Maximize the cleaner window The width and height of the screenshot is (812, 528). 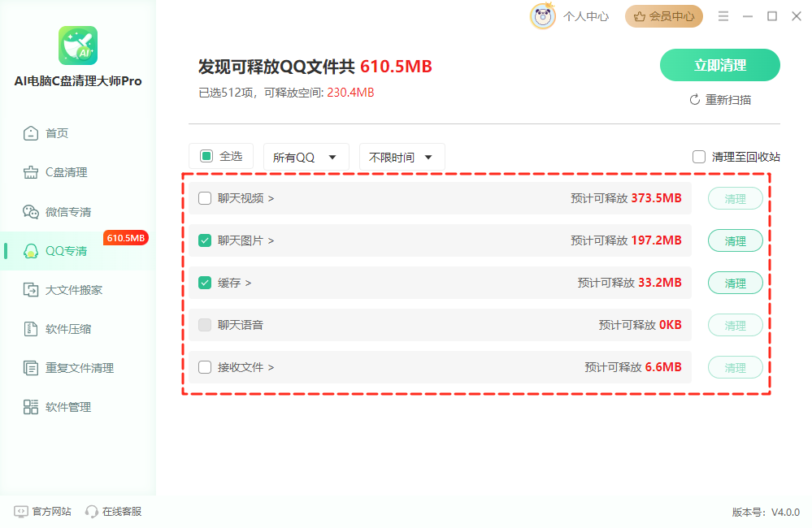(772, 16)
